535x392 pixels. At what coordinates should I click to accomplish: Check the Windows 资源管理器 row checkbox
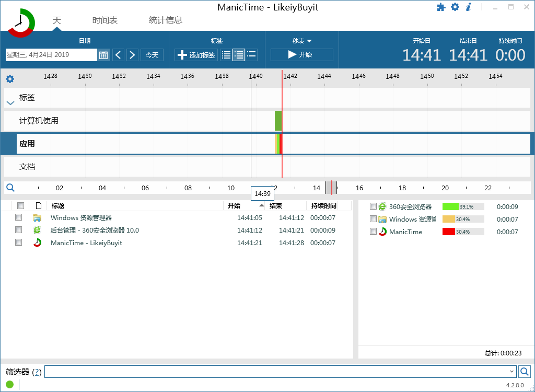pyautogui.click(x=19, y=217)
